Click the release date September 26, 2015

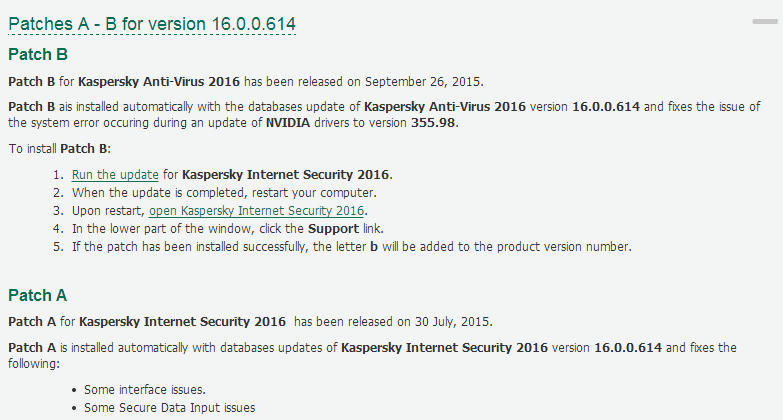pos(423,82)
